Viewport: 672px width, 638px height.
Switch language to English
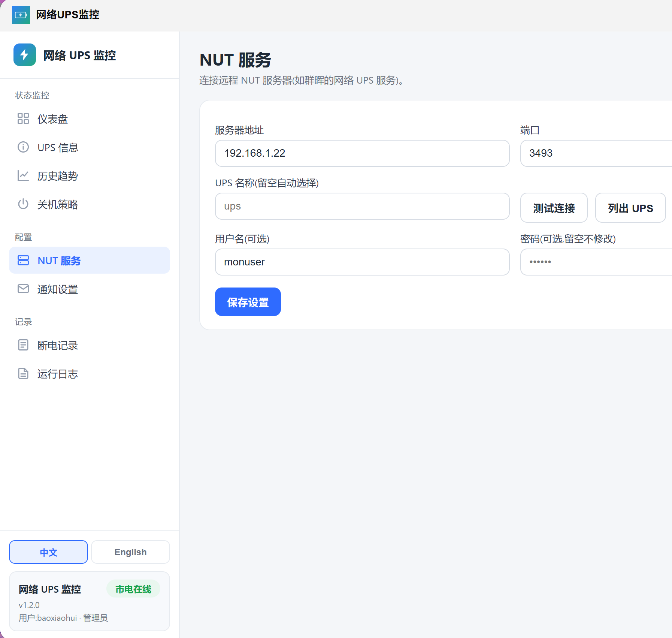click(x=130, y=552)
